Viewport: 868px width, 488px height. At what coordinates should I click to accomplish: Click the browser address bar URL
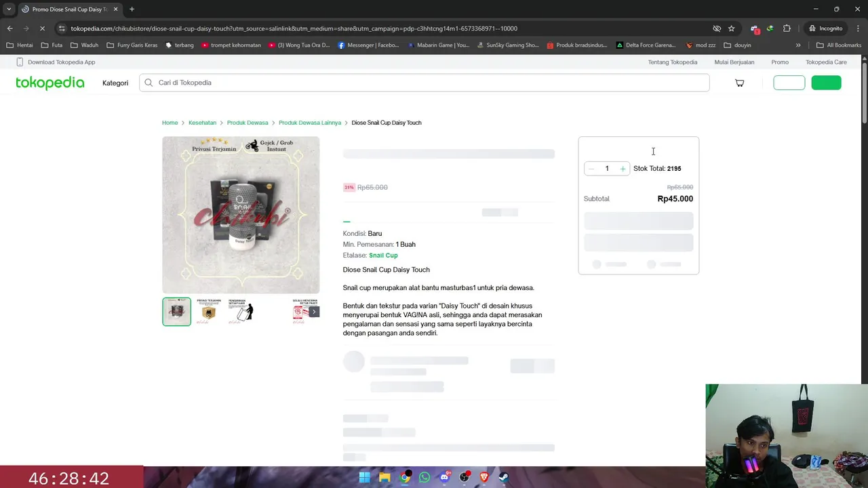(294, 28)
